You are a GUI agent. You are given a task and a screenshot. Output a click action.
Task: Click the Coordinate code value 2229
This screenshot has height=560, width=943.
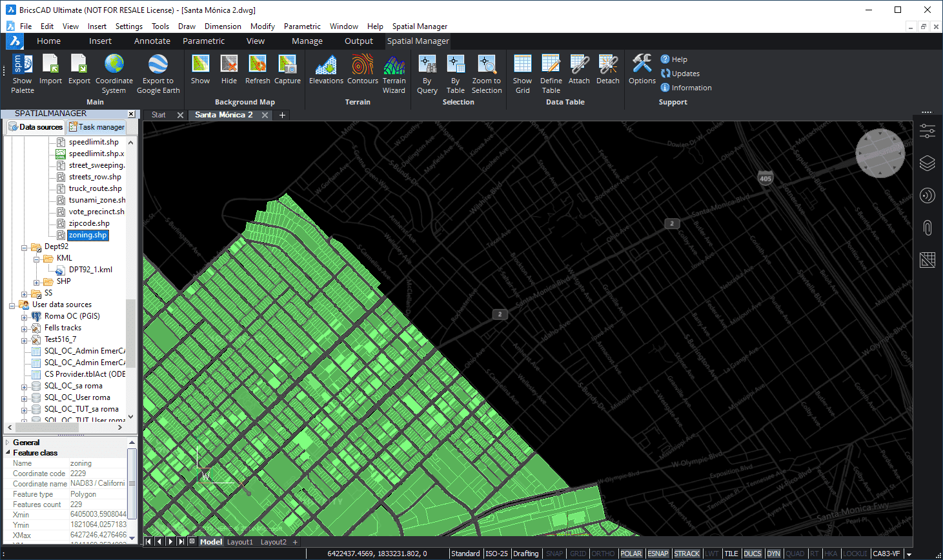pos(78,474)
